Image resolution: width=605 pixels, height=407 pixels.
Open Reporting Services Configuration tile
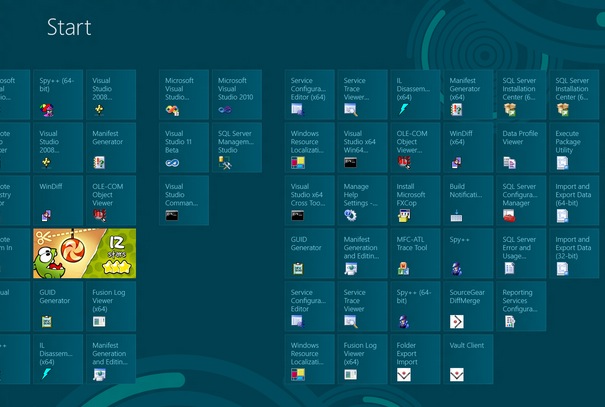coord(521,306)
